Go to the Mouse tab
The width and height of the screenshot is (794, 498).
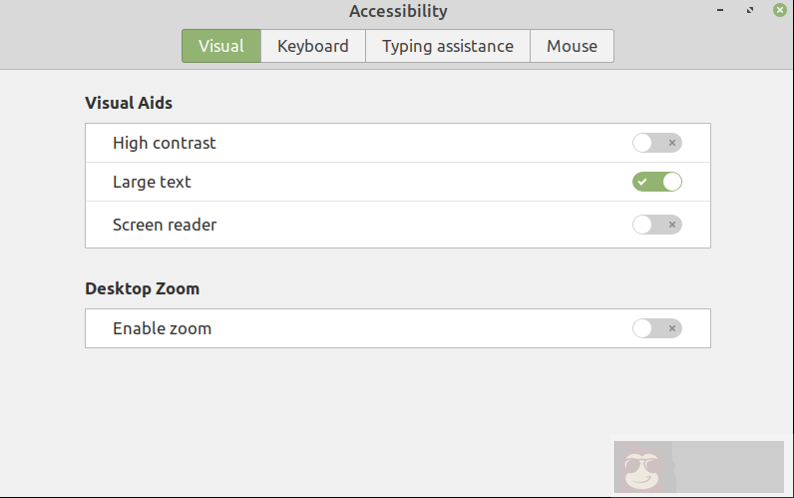[572, 46]
